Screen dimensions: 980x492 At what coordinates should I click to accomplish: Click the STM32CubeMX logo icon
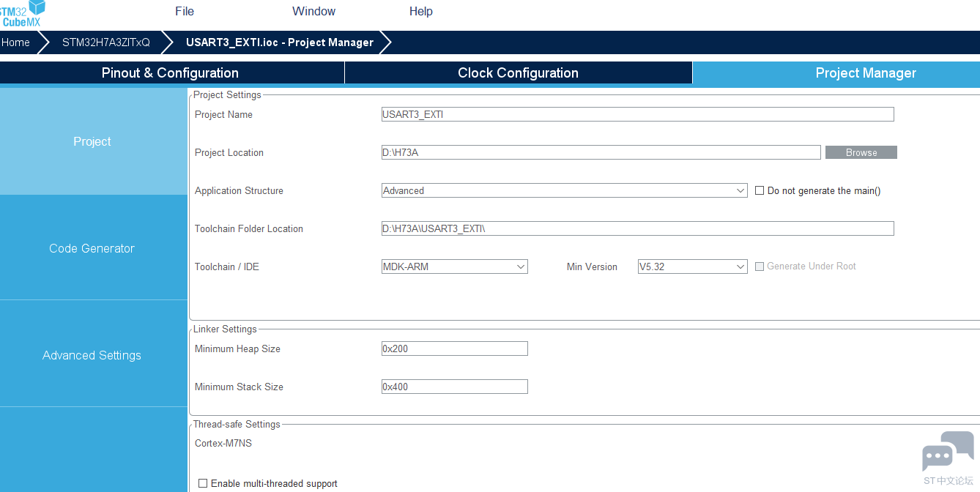(23, 14)
